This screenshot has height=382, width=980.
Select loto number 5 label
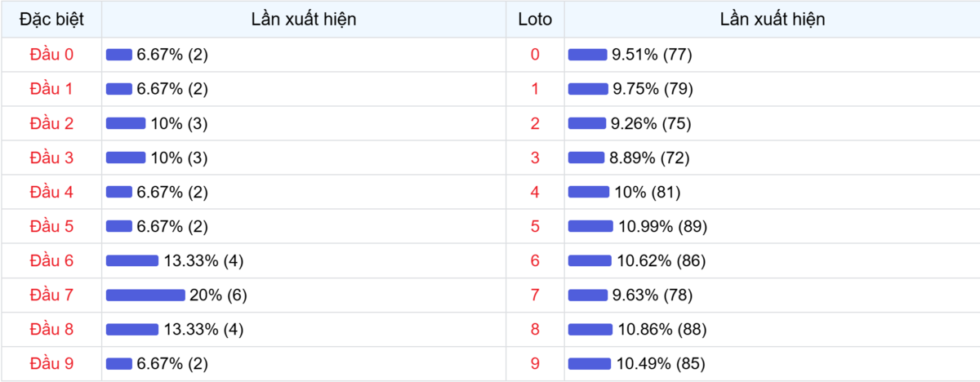click(x=535, y=226)
